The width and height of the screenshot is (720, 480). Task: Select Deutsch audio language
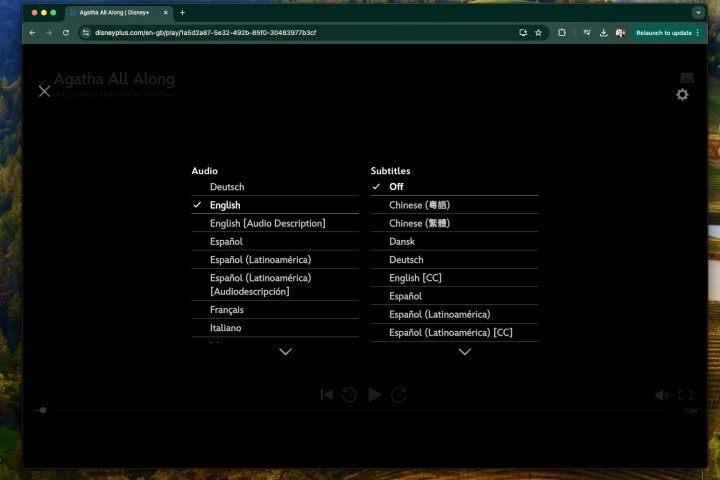click(227, 187)
